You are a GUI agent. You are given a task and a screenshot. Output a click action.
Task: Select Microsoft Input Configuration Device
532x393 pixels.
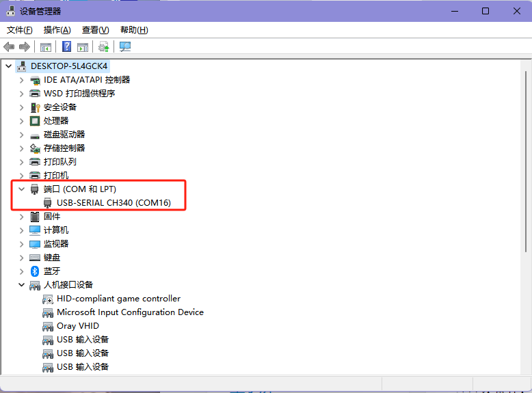[x=131, y=312]
